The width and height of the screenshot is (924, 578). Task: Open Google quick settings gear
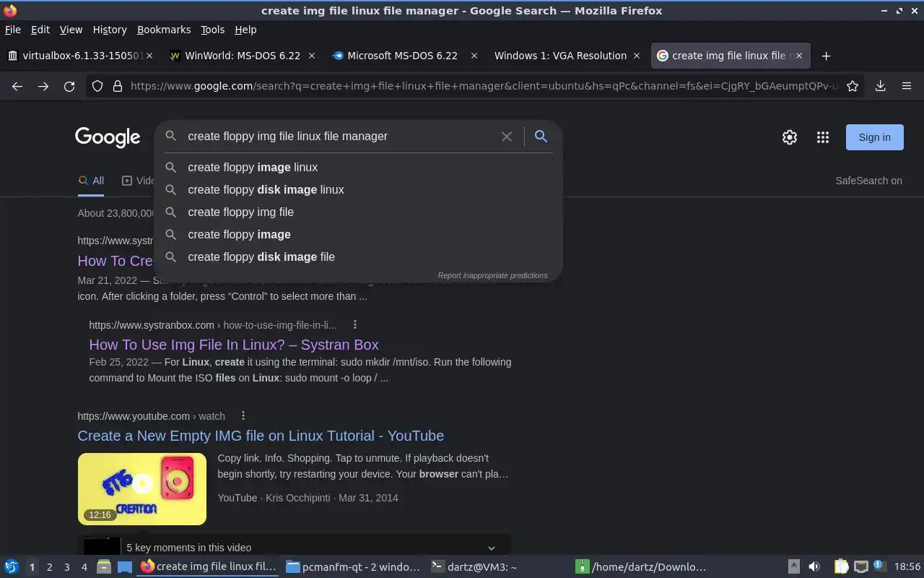tap(790, 137)
